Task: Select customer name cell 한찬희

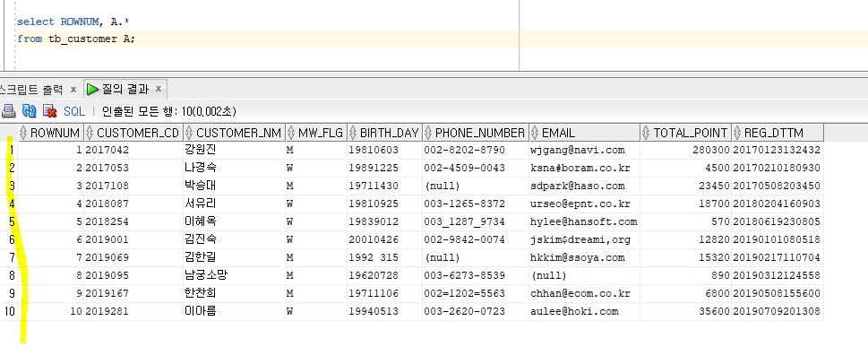Action: 234,293
